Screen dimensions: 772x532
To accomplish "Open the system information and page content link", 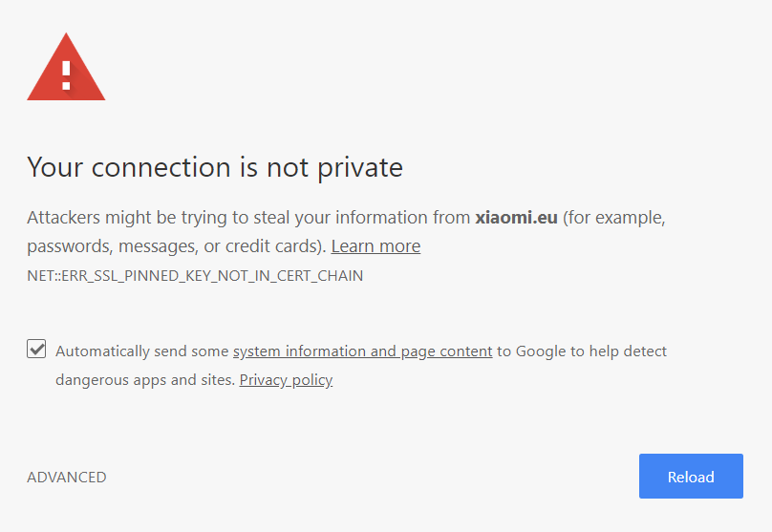I will [x=362, y=351].
